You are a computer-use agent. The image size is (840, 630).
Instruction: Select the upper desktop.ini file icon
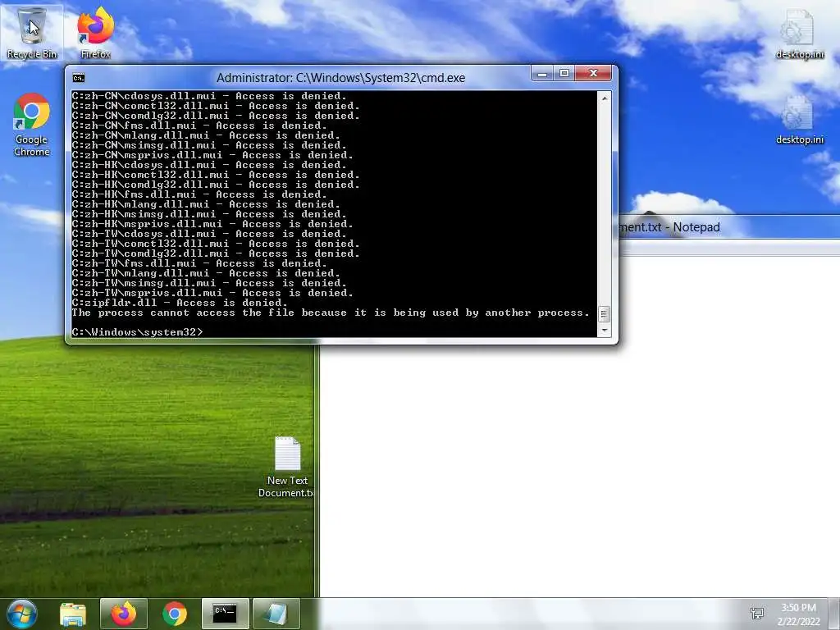[800, 33]
